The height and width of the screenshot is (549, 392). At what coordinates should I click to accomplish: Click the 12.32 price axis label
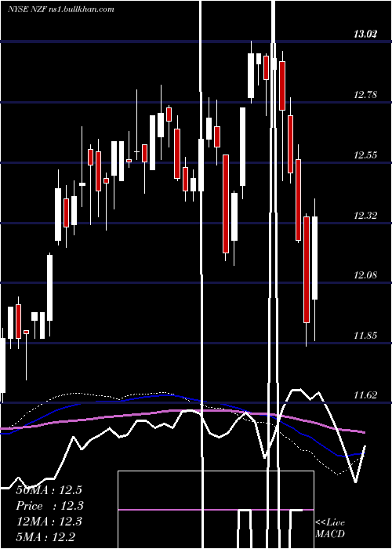(x=365, y=216)
